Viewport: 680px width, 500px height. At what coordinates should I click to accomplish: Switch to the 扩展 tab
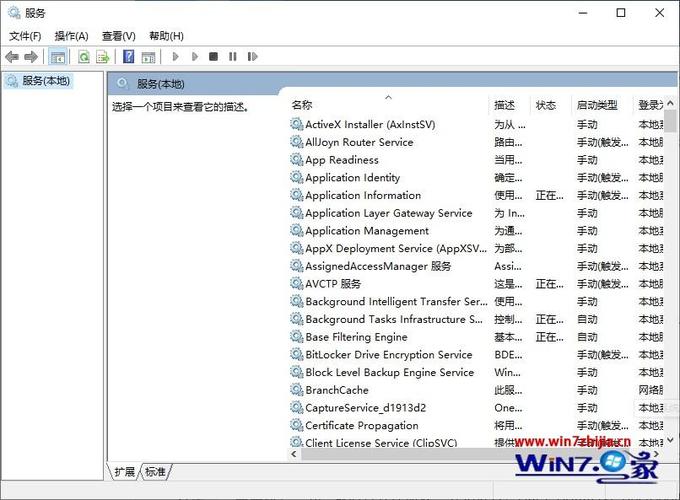point(124,471)
